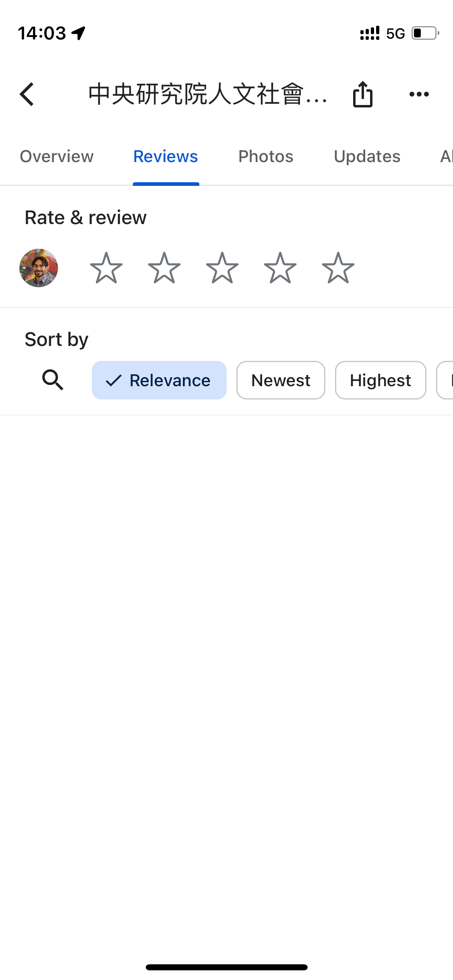Switch to the Photos tab
The height and width of the screenshot is (980, 453).
pos(266,156)
